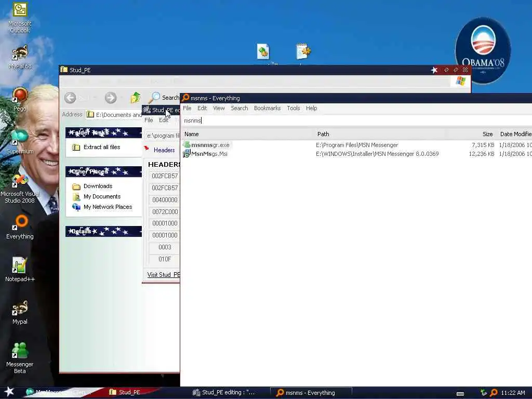
Task: Click Windows flag logo in explorer window
Action: point(460,81)
